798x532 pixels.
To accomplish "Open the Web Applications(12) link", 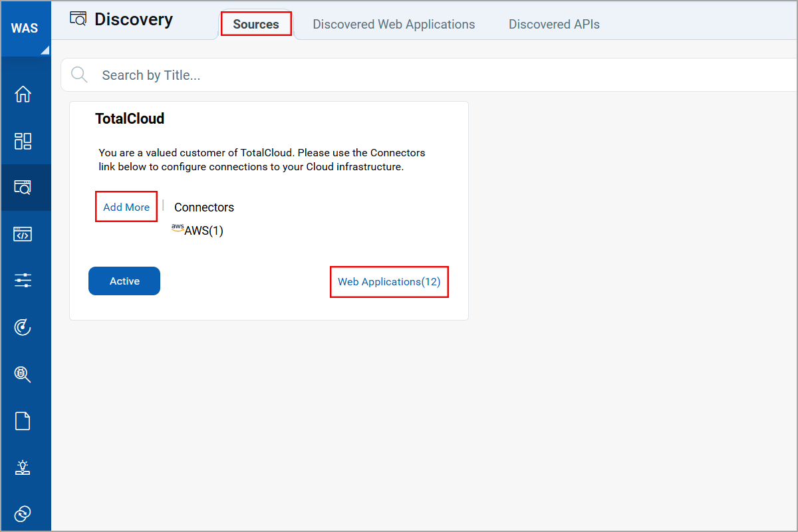I will click(x=389, y=281).
